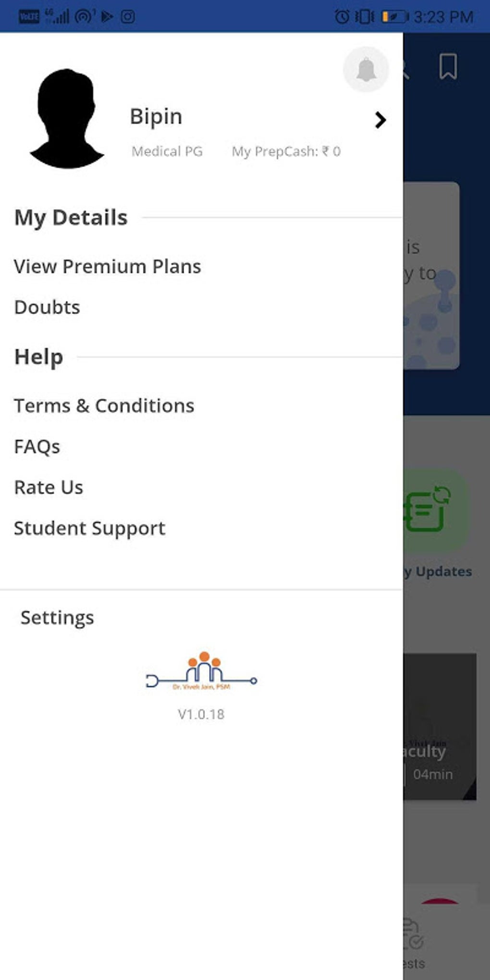Tap the Instagram icon in status bar

(x=128, y=17)
